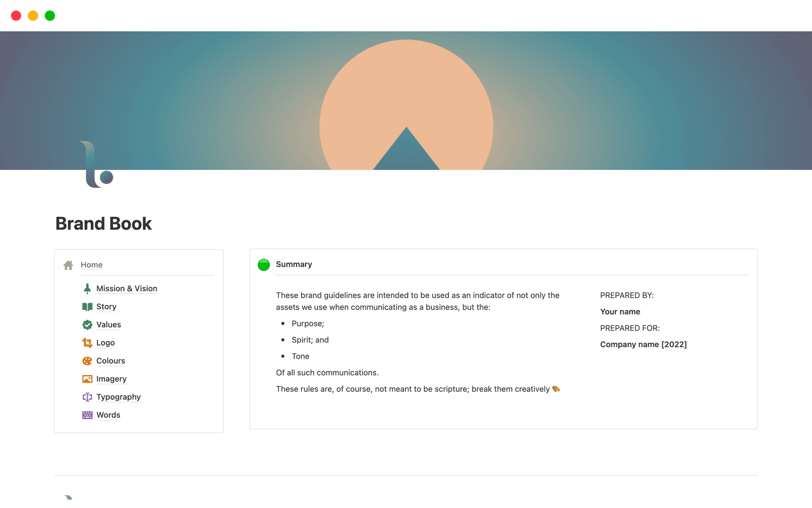Image resolution: width=812 pixels, height=508 pixels.
Task: Click the green circle icon next to Summary
Action: click(263, 265)
